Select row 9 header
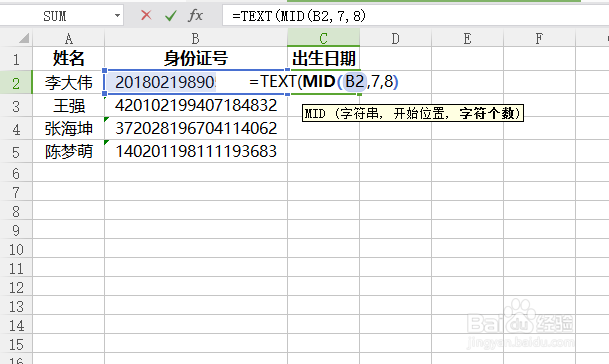The width and height of the screenshot is (609, 364). click(x=16, y=230)
